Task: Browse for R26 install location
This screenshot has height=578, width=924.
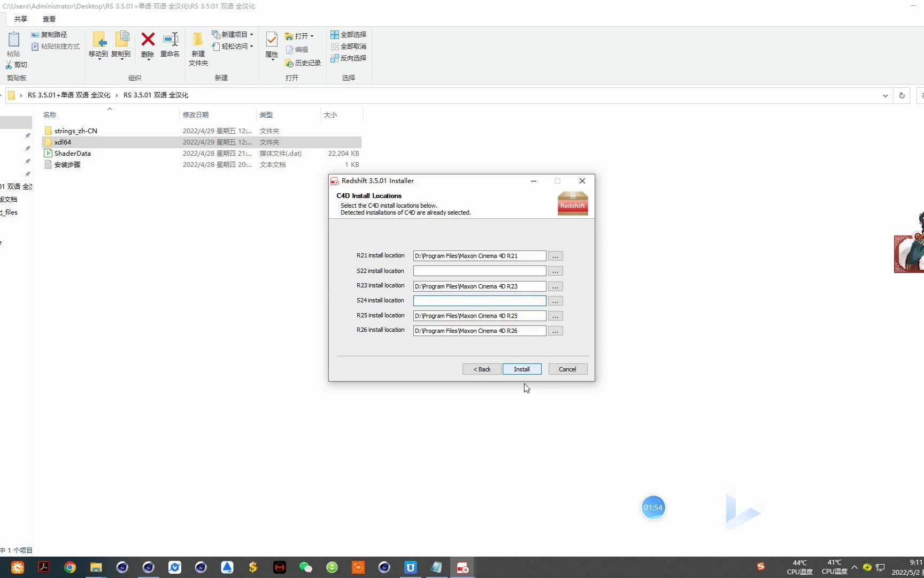Action: pos(556,331)
